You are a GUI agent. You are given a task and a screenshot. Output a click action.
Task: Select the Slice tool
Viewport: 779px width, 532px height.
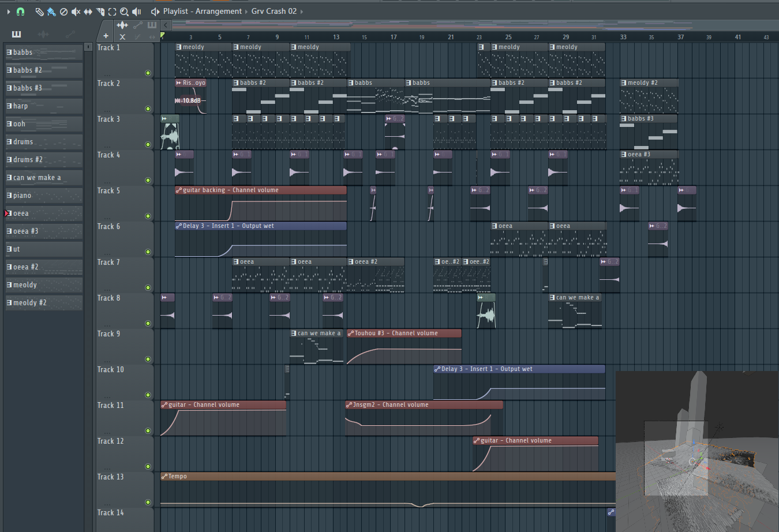(x=100, y=12)
